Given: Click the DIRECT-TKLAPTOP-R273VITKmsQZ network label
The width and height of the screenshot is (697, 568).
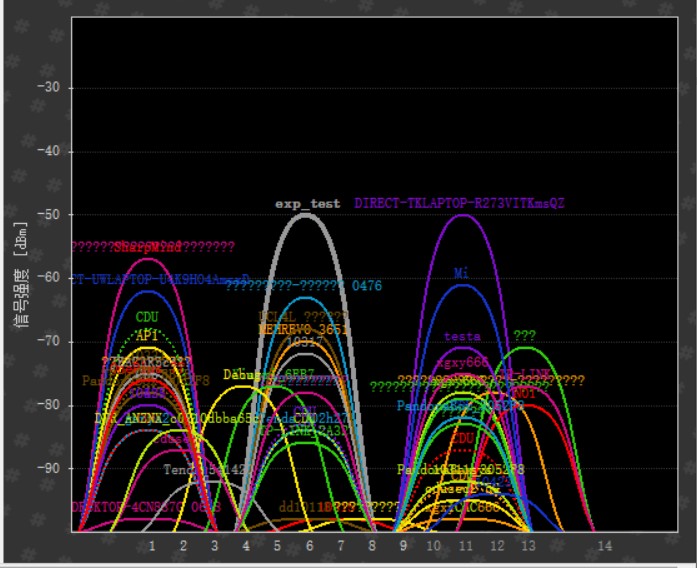Looking at the screenshot, I should click(459, 203).
